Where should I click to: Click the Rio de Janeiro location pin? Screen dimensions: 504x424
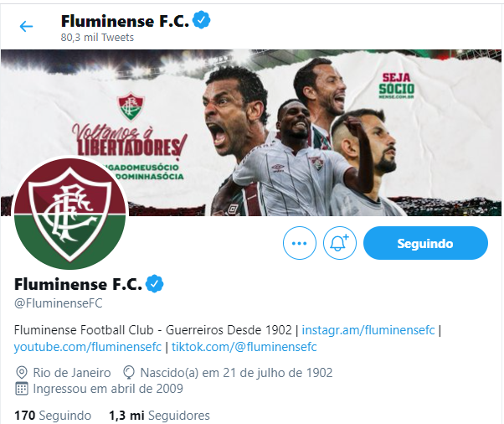[21, 373]
